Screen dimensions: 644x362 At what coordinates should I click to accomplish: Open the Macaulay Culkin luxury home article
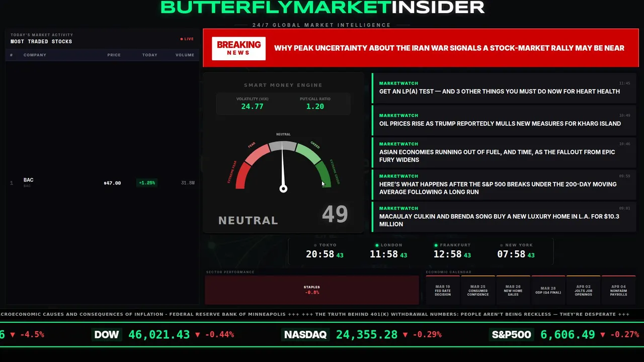pos(504,216)
